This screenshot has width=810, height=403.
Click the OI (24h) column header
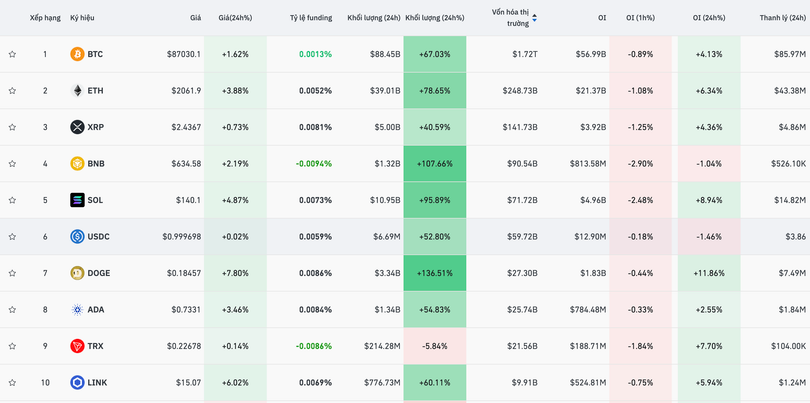(710, 18)
